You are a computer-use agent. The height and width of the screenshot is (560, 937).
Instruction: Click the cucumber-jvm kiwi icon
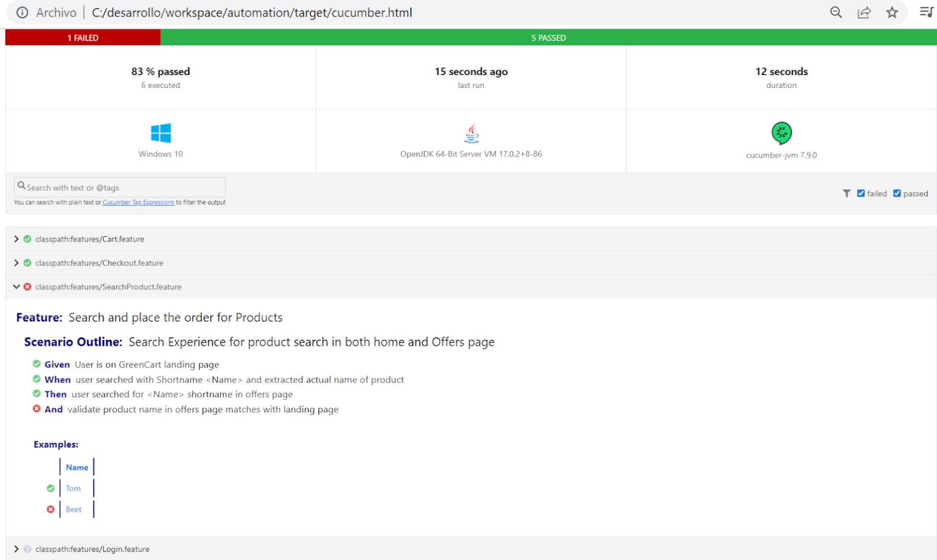tap(781, 132)
